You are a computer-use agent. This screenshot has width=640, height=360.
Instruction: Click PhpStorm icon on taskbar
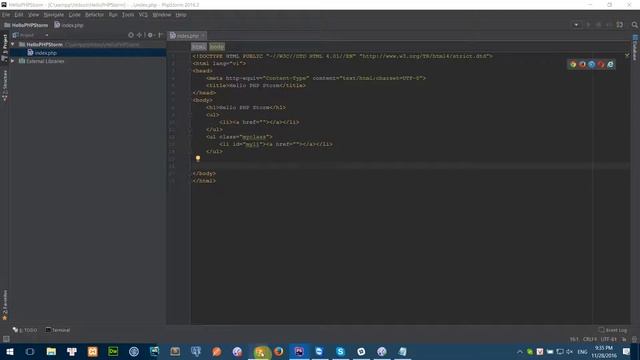pos(299,351)
